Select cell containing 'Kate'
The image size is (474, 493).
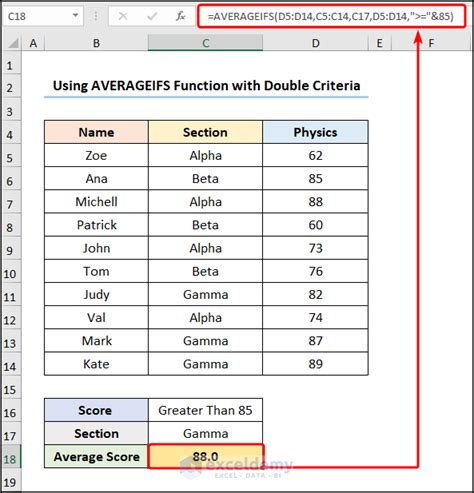pyautogui.click(x=96, y=364)
